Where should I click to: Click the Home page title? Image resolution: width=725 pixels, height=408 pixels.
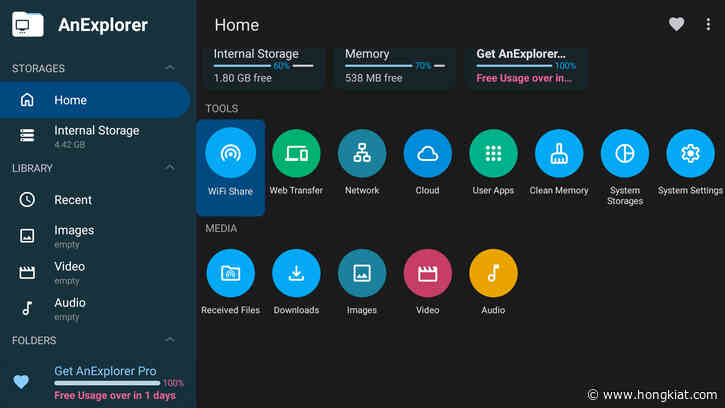click(237, 25)
